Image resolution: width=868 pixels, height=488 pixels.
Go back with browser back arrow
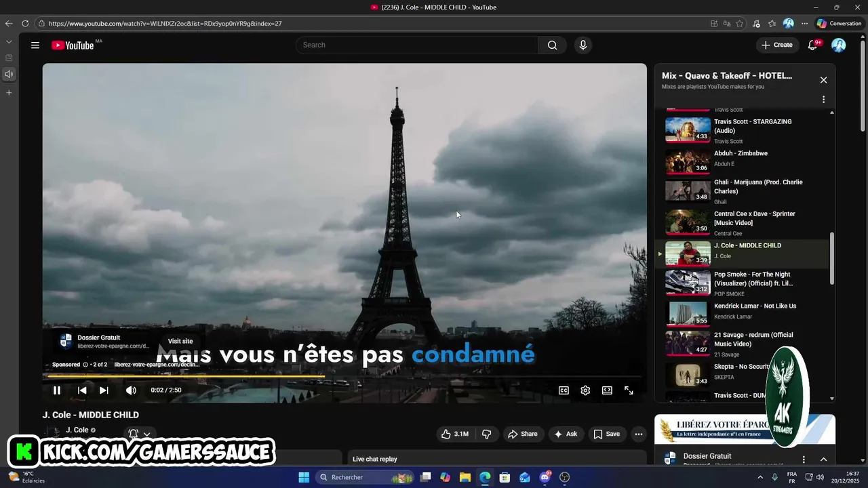8,23
